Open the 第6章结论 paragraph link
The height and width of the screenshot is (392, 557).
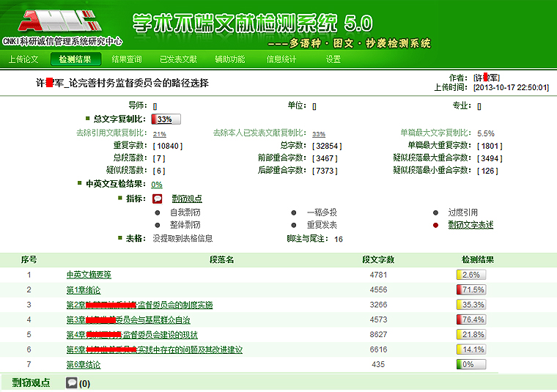tap(84, 365)
